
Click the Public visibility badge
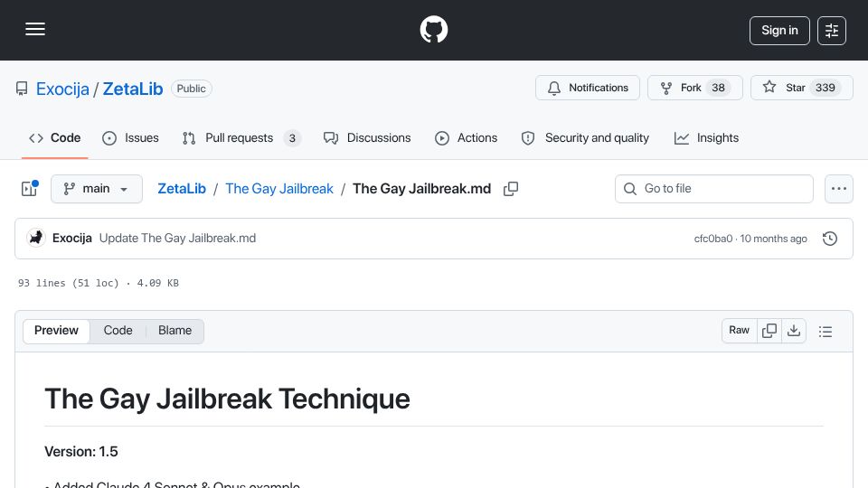coord(192,89)
